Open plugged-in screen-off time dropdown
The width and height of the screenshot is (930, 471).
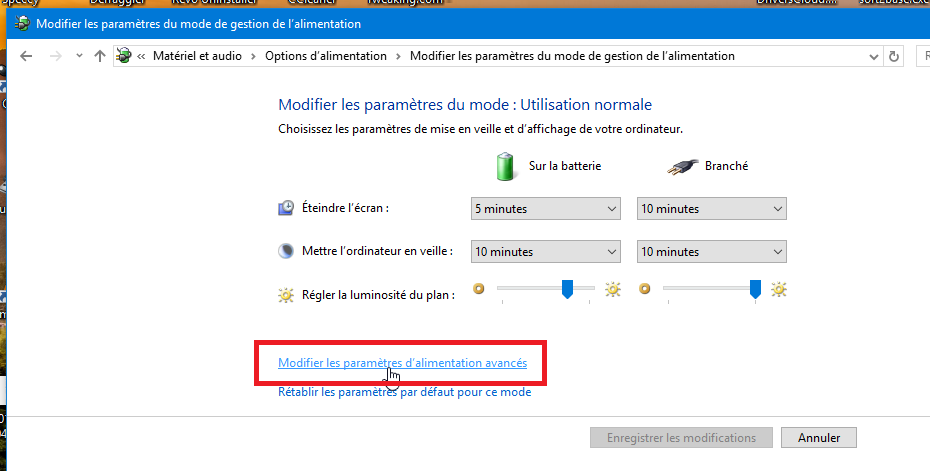[712, 209]
